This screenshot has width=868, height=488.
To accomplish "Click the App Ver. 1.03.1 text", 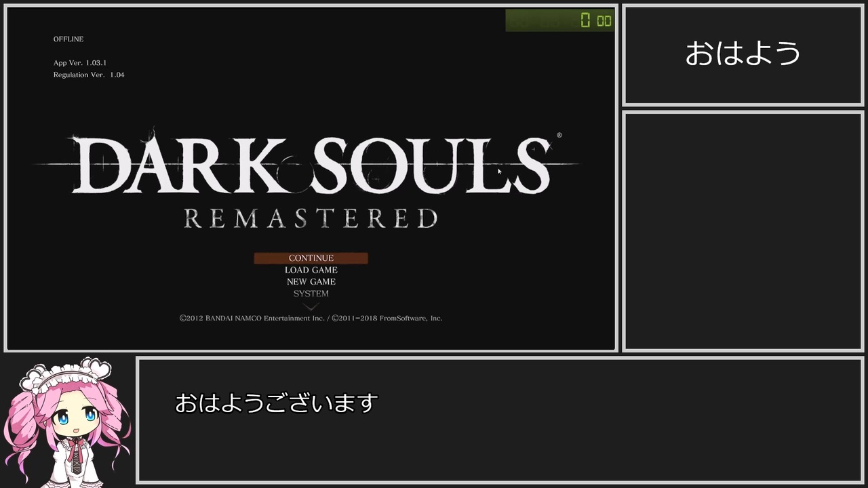I will (80, 63).
